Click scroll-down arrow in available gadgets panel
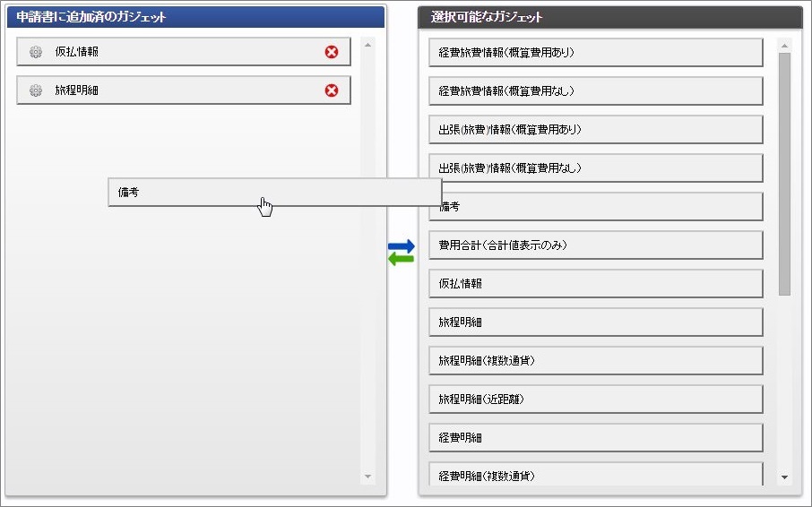812x507 pixels. tap(784, 477)
